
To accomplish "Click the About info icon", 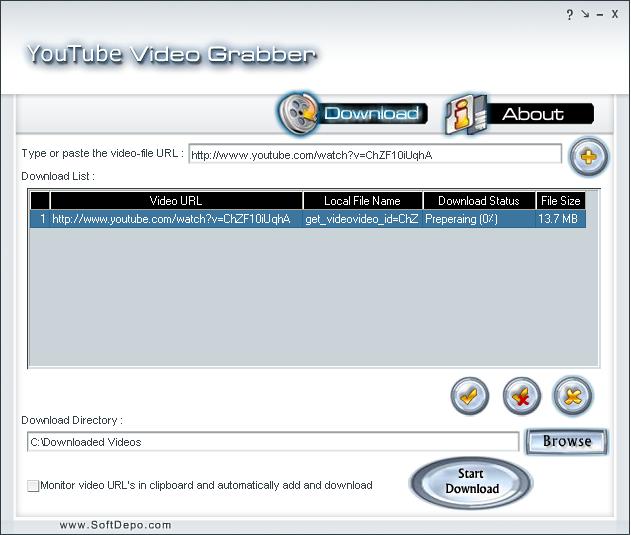I will (x=466, y=114).
